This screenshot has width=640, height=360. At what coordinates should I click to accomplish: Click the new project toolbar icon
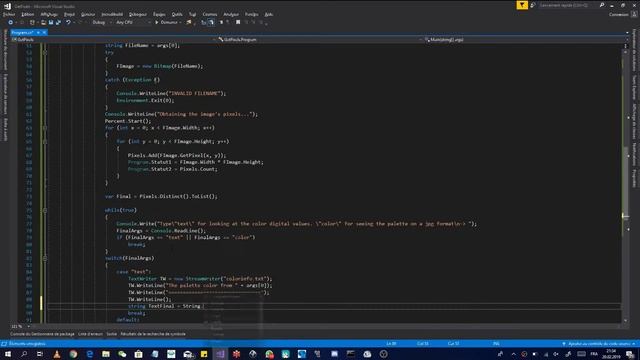point(32,22)
